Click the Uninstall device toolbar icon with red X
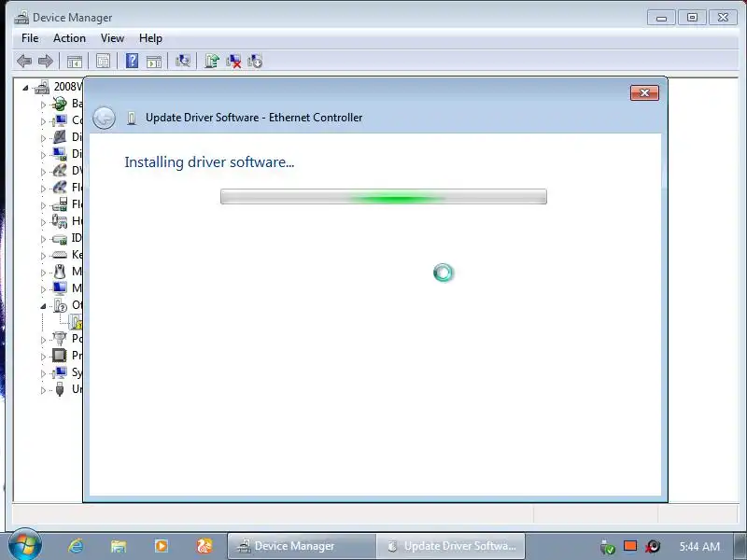Screen dimensions: 747x560 pyautogui.click(x=233, y=61)
